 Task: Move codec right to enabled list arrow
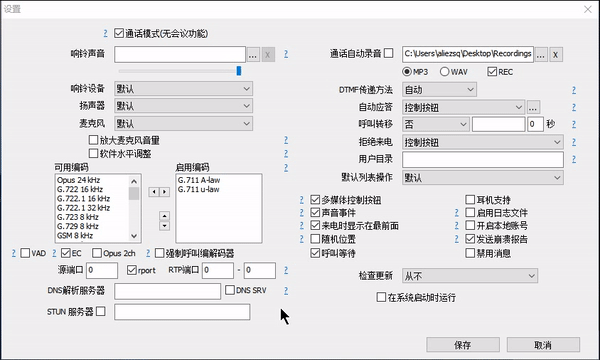tap(165, 192)
